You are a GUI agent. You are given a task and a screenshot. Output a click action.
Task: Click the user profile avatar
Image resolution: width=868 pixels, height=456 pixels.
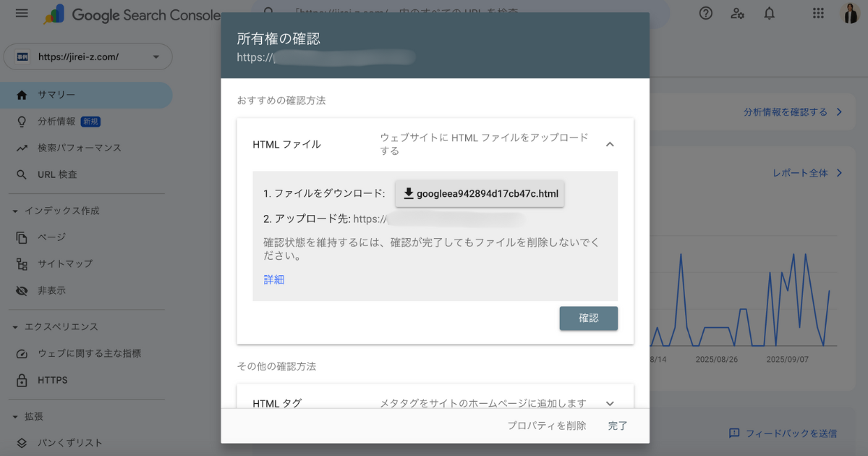851,14
